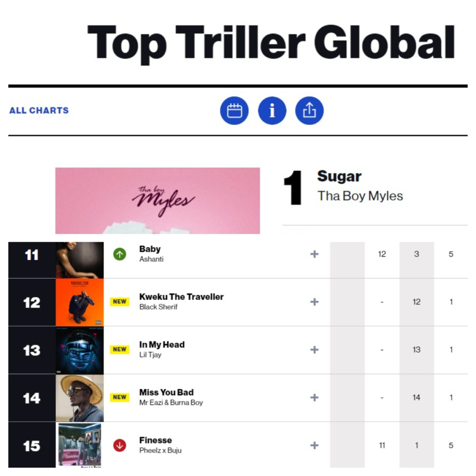This screenshot has height=476, width=476.
Task: Open the Sugar pink cover art
Action: pyautogui.click(x=158, y=200)
